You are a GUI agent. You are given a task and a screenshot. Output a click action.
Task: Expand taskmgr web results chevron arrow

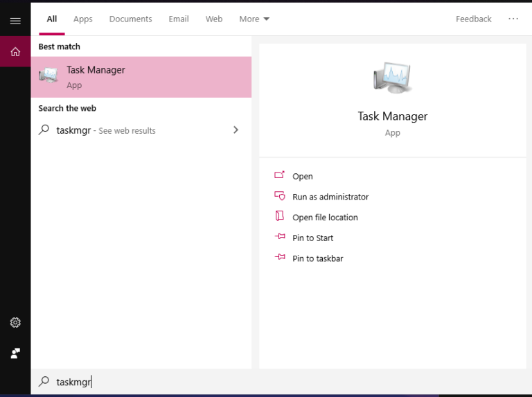(x=236, y=130)
